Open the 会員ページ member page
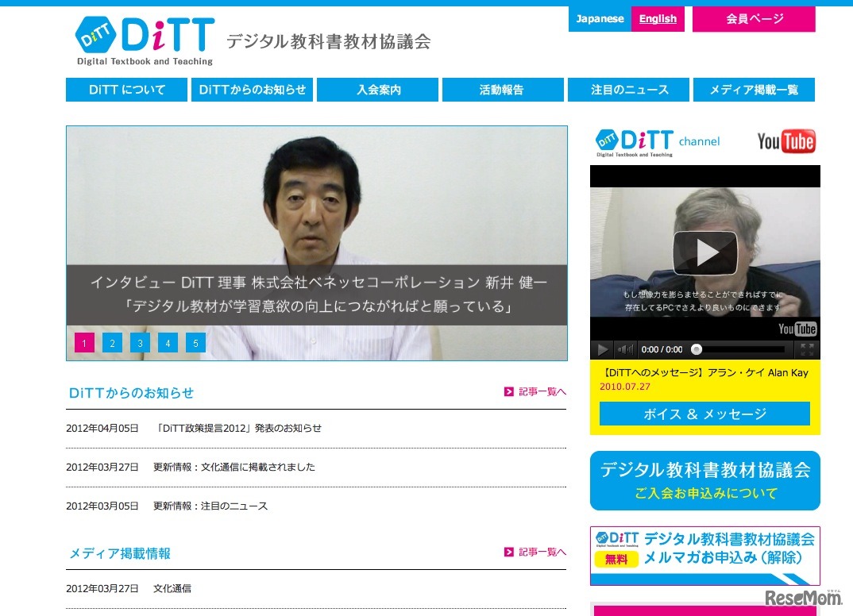853x616 pixels. point(753,18)
